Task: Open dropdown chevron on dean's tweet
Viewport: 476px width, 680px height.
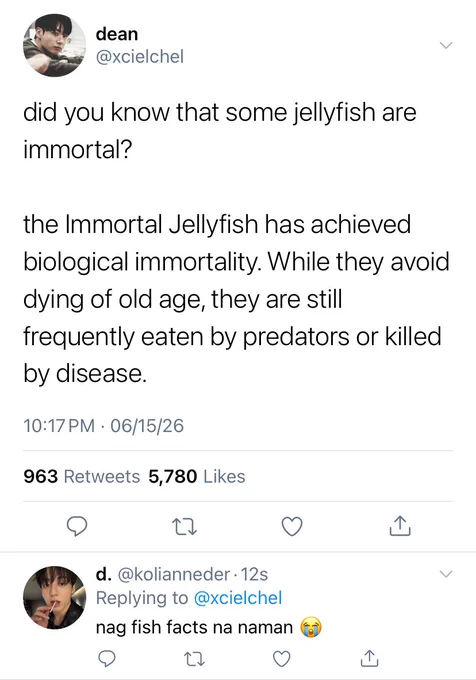Action: click(x=446, y=45)
